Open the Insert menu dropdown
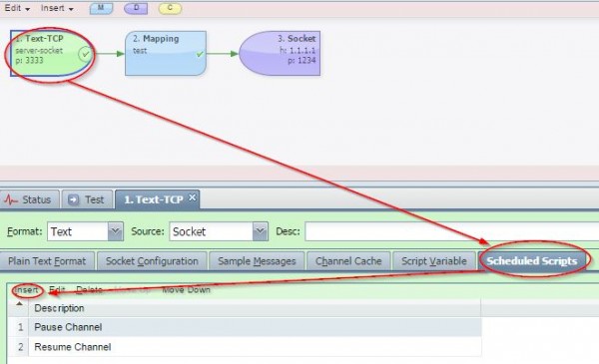Screen dimensions: 599x364 pyautogui.click(x=57, y=8)
